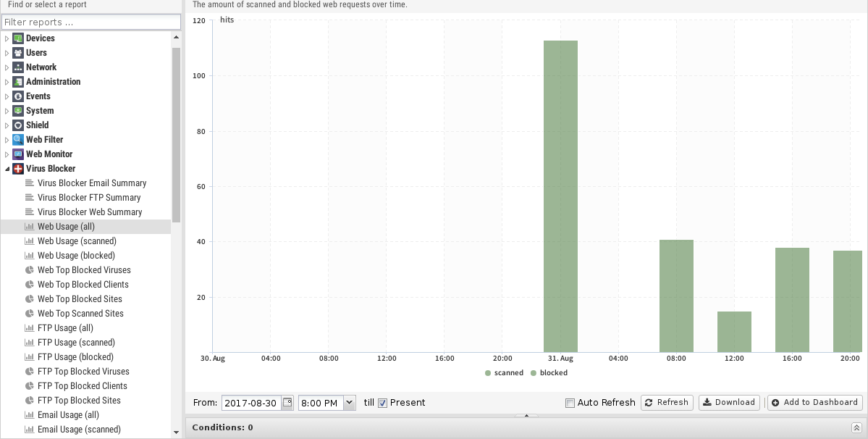Click the Add to Dashboard button

pyautogui.click(x=814, y=403)
